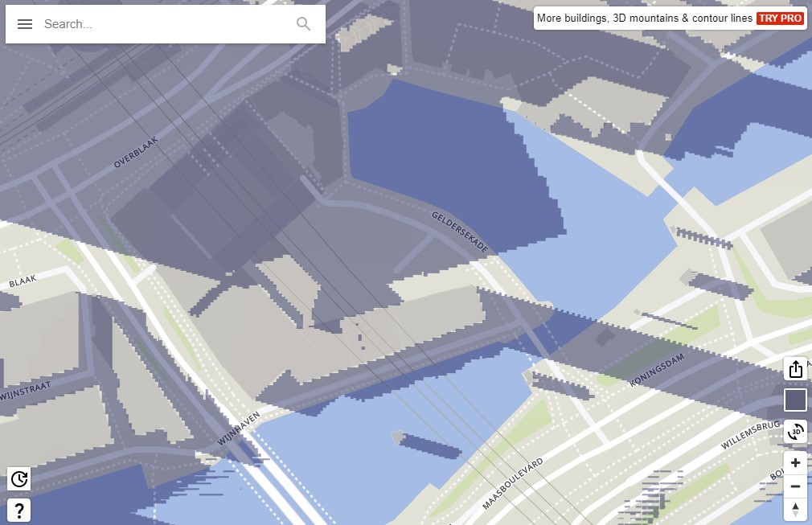The image size is (812, 525).
Task: Select the Overblaak street label on map
Action: pyautogui.click(x=136, y=152)
